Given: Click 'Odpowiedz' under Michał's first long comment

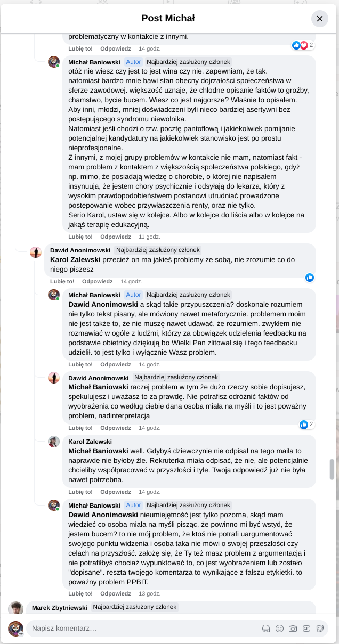Looking at the screenshot, I should pos(116,237).
